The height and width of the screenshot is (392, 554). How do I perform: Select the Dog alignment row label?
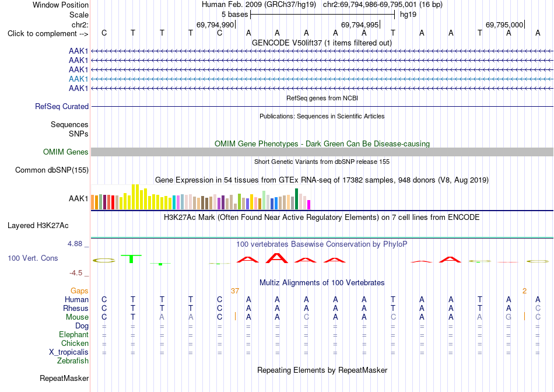click(x=82, y=326)
